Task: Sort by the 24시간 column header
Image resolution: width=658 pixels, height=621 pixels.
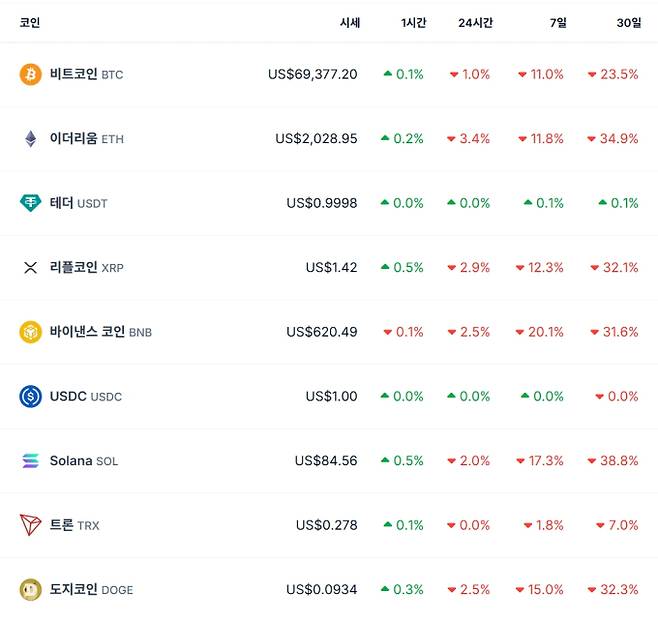Action: pyautogui.click(x=475, y=22)
